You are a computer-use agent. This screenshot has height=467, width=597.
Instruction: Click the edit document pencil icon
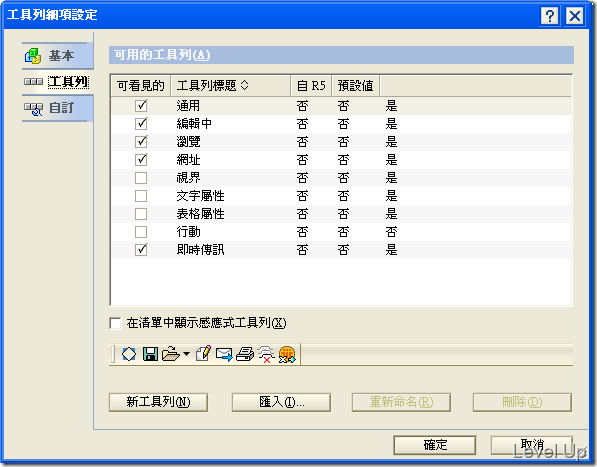click(x=203, y=354)
